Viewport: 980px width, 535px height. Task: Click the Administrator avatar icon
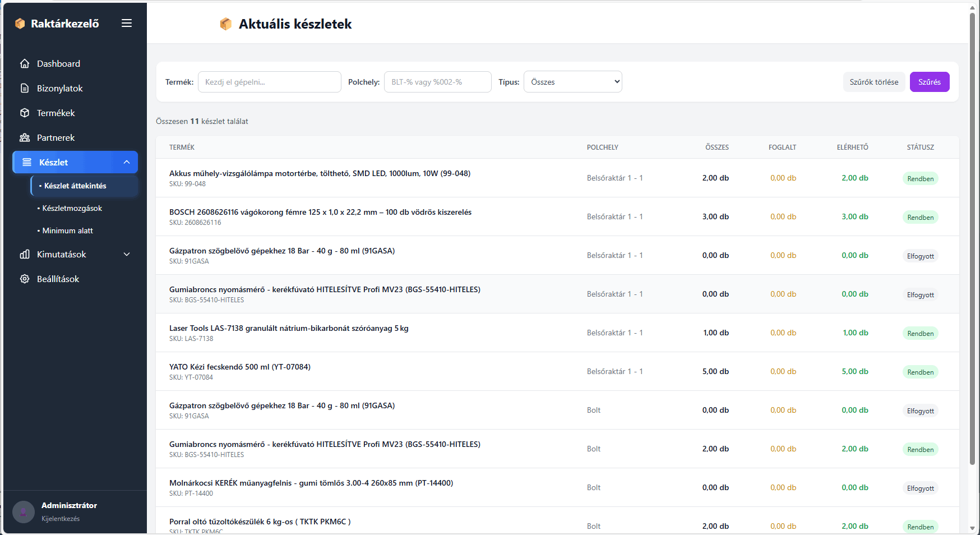(x=24, y=512)
